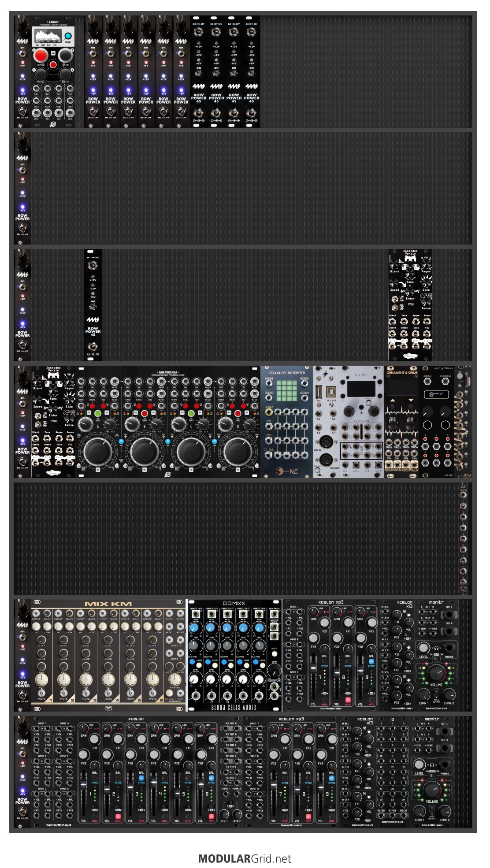Click the red tap button of Samarkanda channel D
Image resolution: width=490 pixels, height=868 pixels.
(238, 413)
